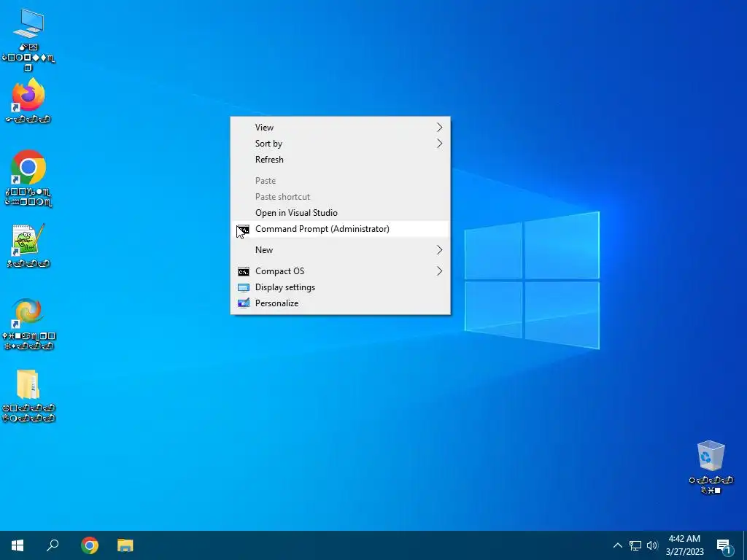This screenshot has width=747, height=560.
Task: Choose Refresh in context menu
Action: 340,160
